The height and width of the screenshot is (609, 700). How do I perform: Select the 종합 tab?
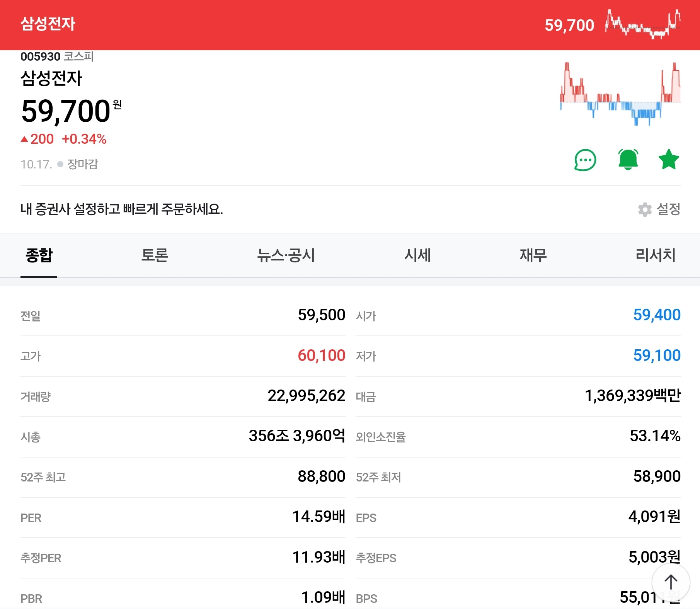(x=39, y=255)
